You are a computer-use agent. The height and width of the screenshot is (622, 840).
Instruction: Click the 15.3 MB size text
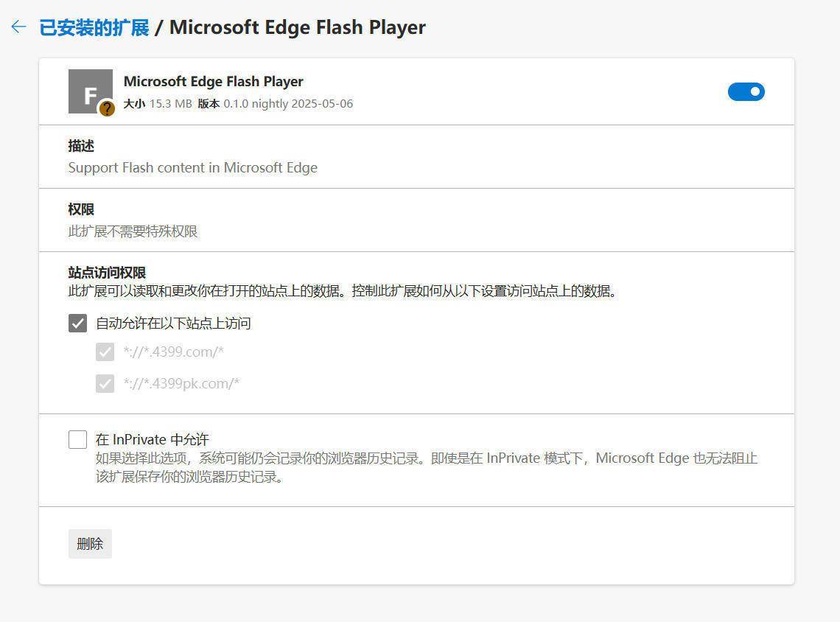[x=170, y=103]
